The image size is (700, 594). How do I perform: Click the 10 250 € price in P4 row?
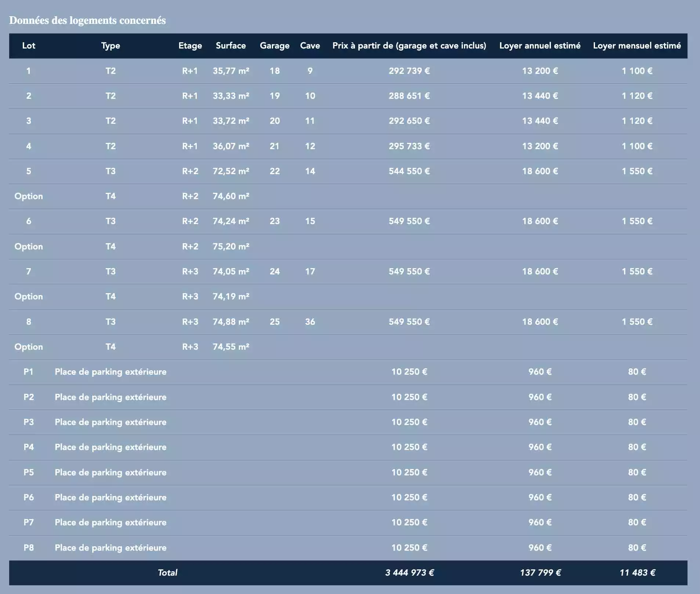pos(409,447)
